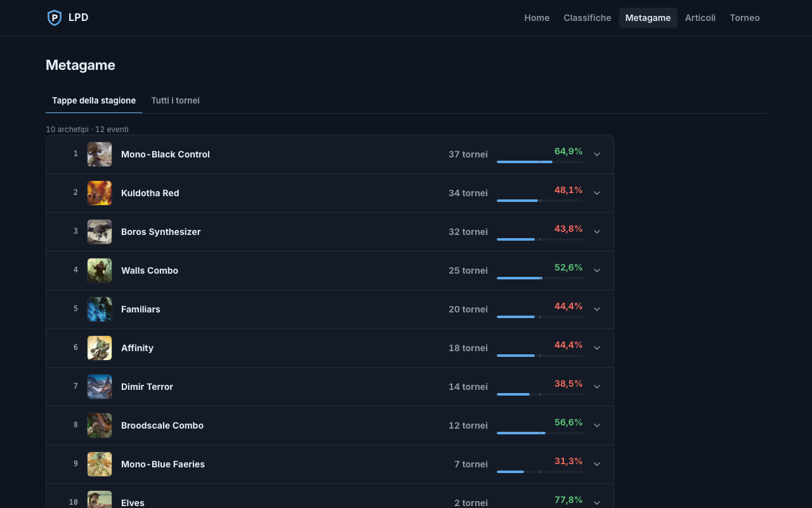Click the Mono-Black Control win rate bar

[540, 162]
